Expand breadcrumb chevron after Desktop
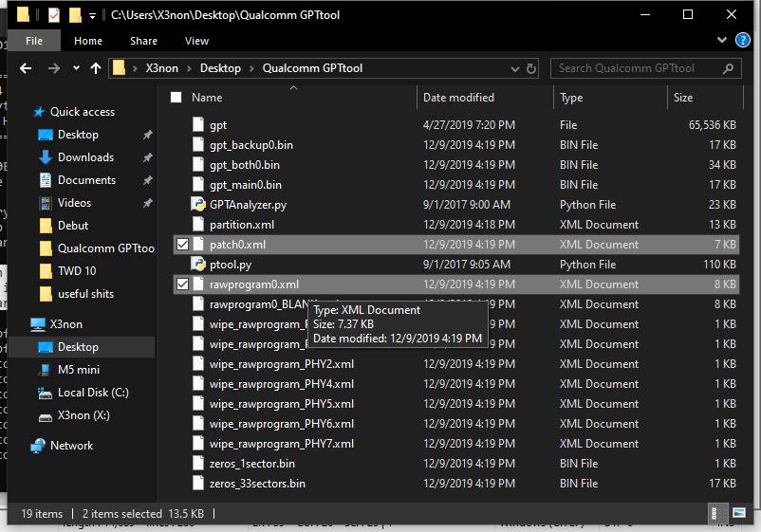The width and height of the screenshot is (761, 532). point(251,69)
